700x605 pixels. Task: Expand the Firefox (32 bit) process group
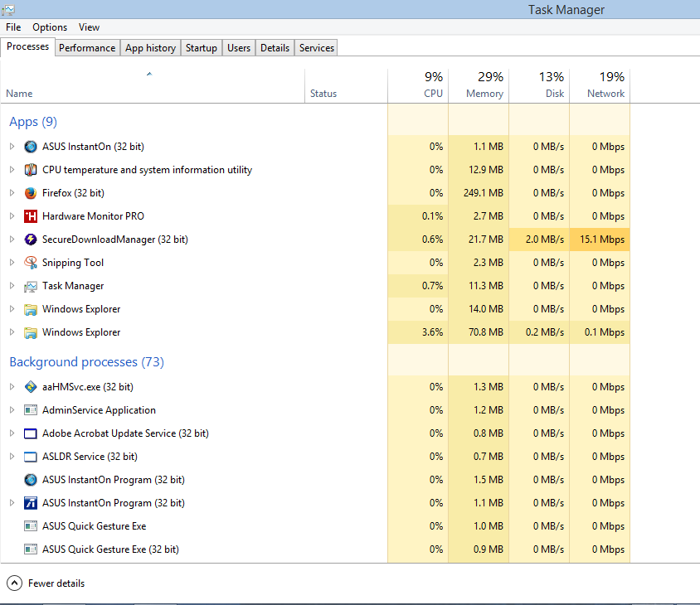[12, 193]
